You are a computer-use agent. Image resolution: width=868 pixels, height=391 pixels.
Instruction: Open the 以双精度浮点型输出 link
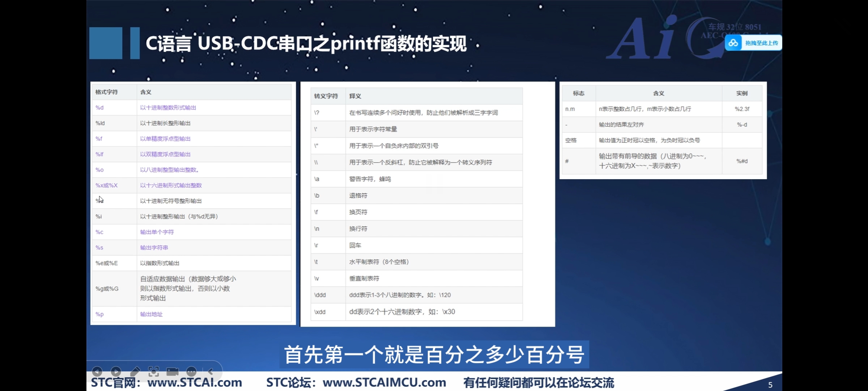165,154
